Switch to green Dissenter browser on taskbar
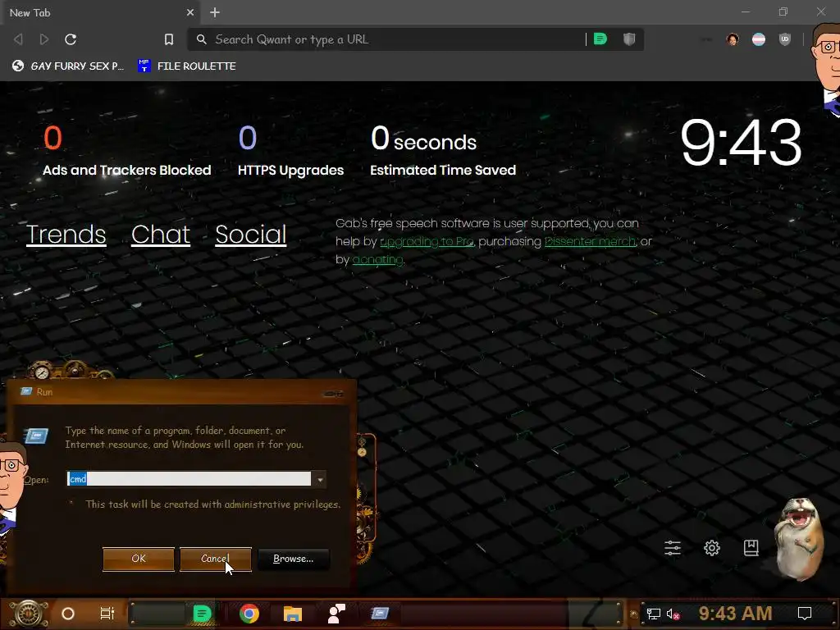The image size is (840, 630). coord(202,614)
